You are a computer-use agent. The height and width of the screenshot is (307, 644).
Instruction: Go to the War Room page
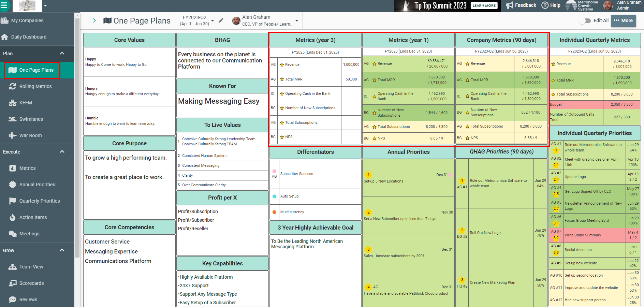(x=30, y=135)
